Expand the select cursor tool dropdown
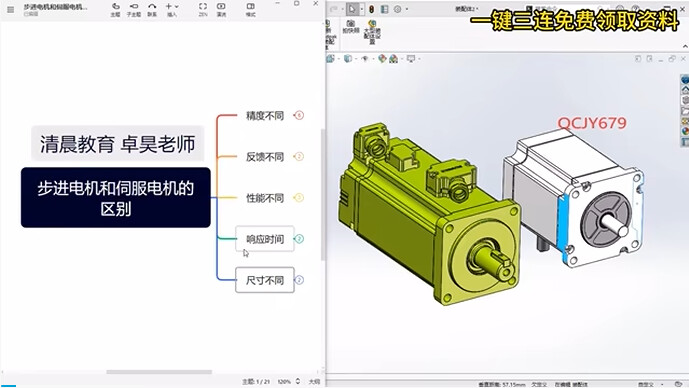This screenshot has width=689, height=388. coord(362,9)
